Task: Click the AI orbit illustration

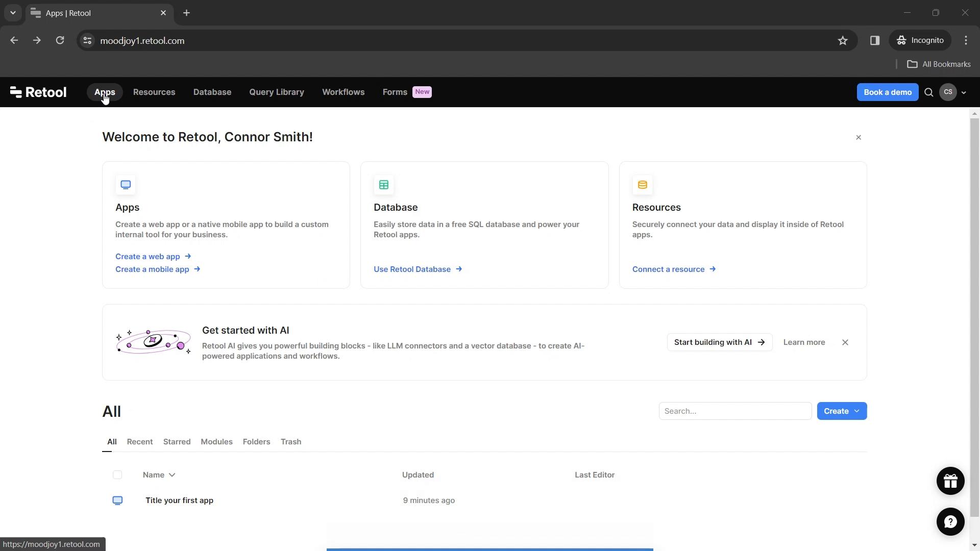Action: point(153,342)
